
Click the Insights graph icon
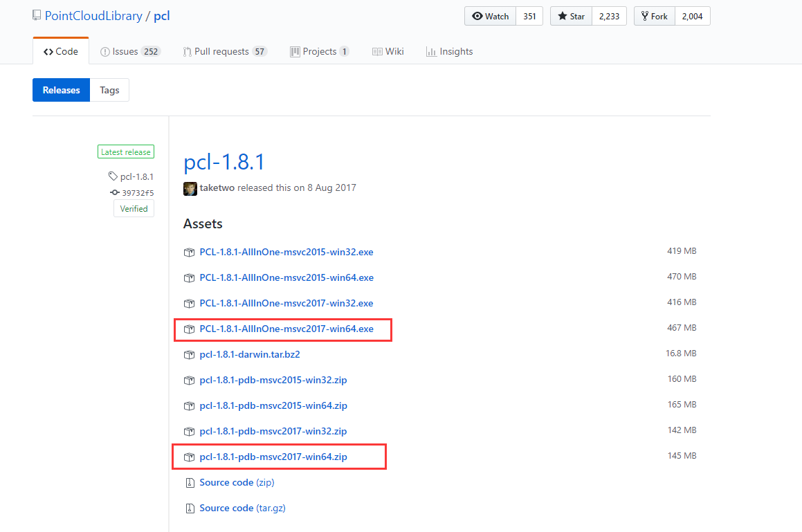coord(431,52)
